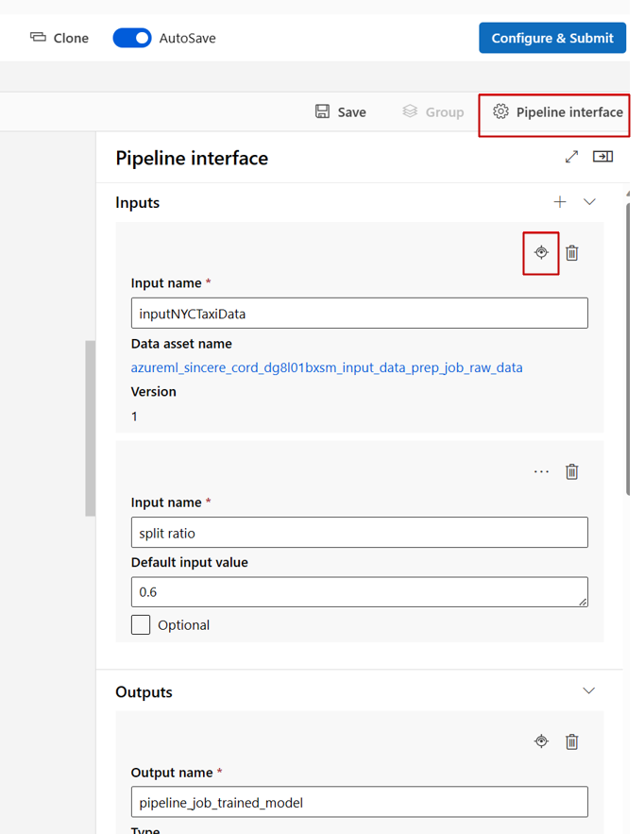This screenshot has height=834, width=644.
Task: Collapse the Pipeline interface panel sidebar
Action: click(602, 156)
